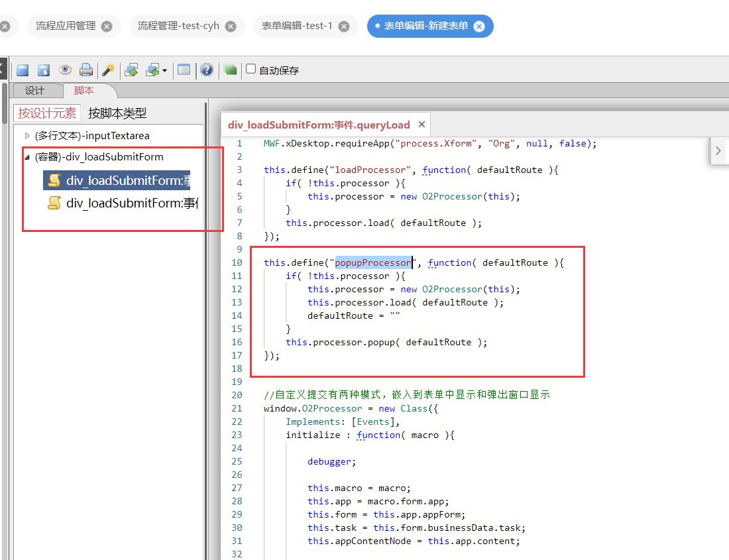729x560 pixels.
Task: Click the Save form toolbar icon
Action: 23,70
